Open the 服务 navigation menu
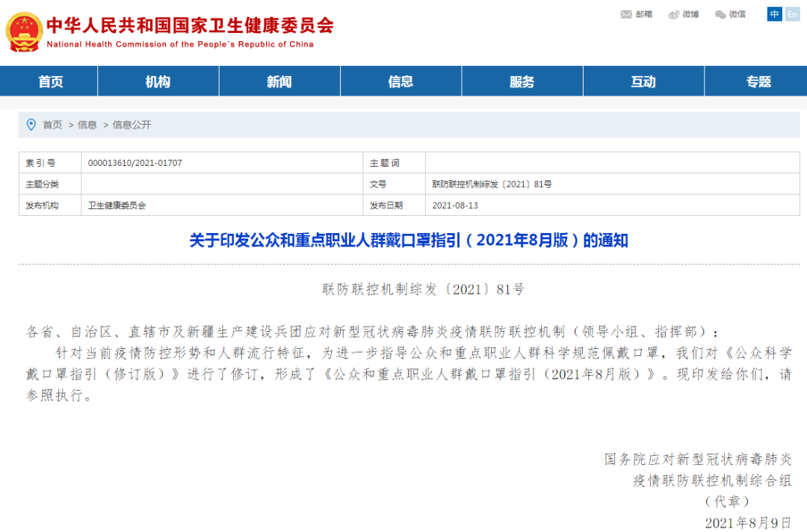Image resolution: width=807 pixels, height=532 pixels. [x=522, y=81]
